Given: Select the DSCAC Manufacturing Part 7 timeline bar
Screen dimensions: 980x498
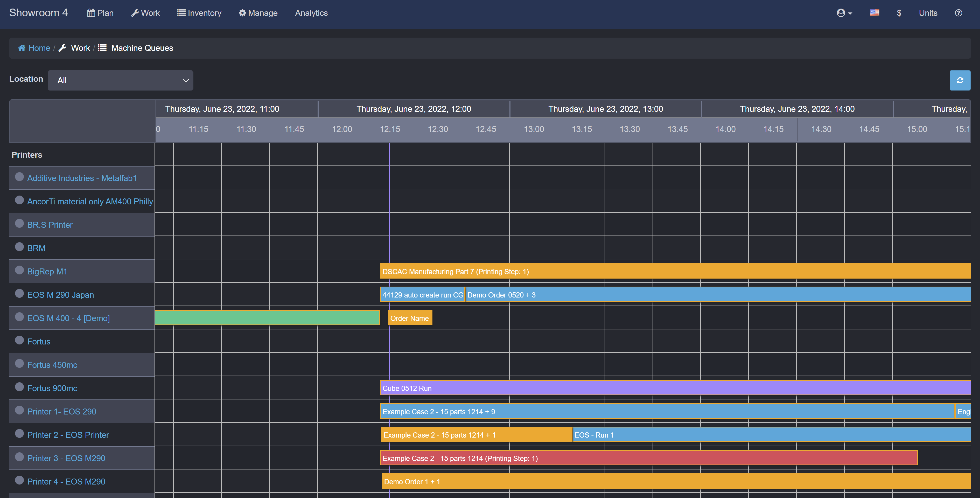Looking at the screenshot, I should coord(675,272).
